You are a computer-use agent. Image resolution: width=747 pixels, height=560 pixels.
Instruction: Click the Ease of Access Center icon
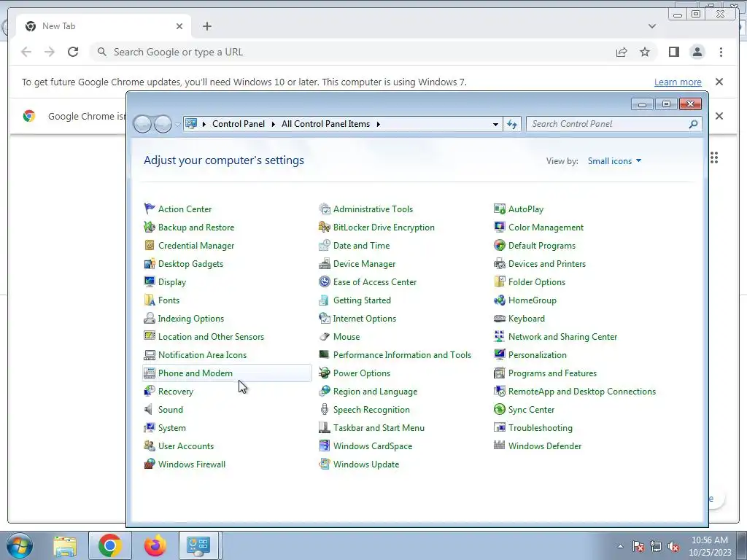tap(325, 281)
